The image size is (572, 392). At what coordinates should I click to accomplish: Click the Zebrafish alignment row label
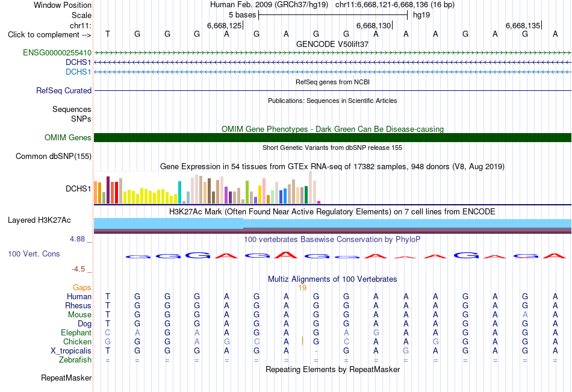[x=75, y=359]
